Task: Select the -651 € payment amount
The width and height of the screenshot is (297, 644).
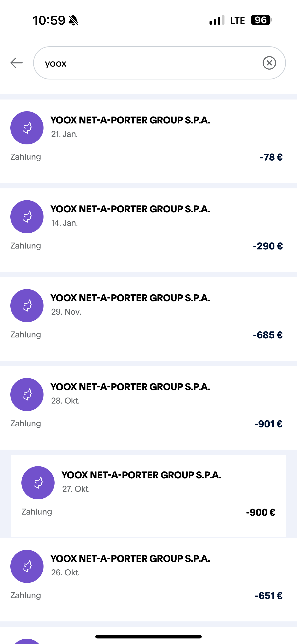Action: pos(268,596)
